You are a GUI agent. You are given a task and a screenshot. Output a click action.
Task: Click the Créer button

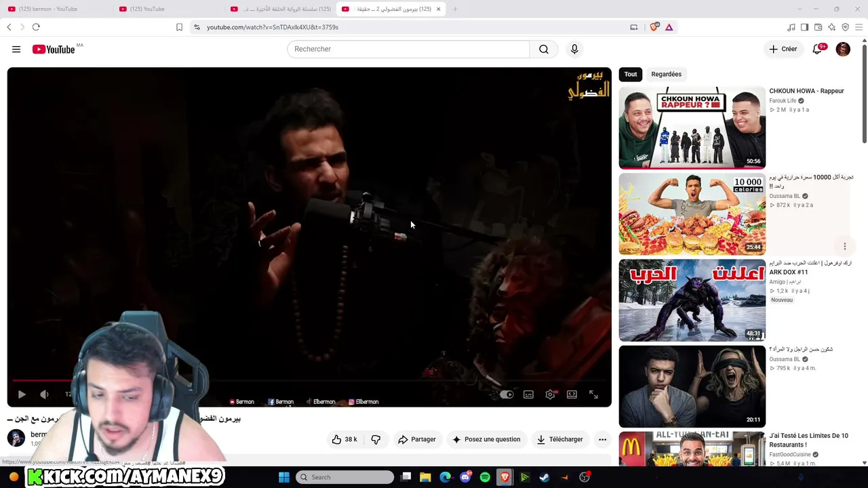(783, 49)
